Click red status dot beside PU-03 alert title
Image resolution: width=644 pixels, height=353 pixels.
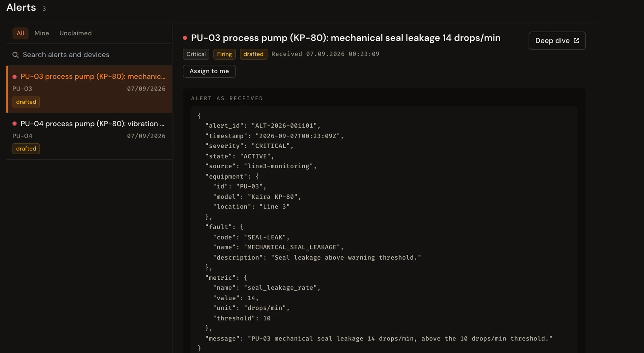point(185,38)
